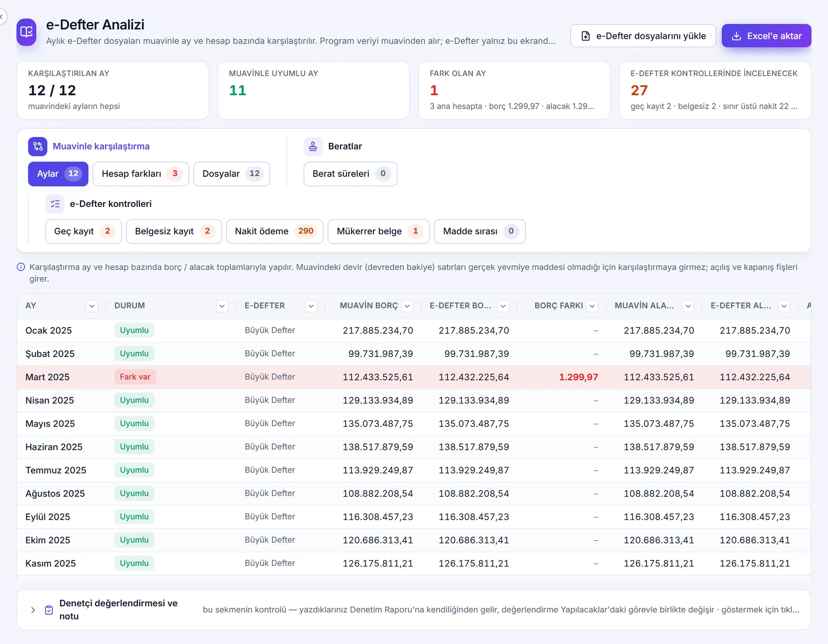
Task: Open the MUAVİN BORÇ column dropdown
Action: click(x=407, y=306)
